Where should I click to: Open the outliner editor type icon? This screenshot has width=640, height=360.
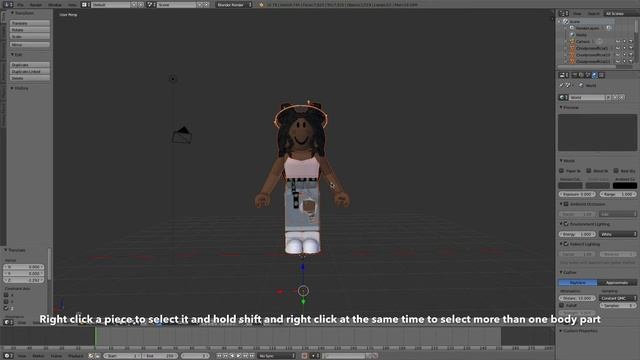(x=564, y=13)
